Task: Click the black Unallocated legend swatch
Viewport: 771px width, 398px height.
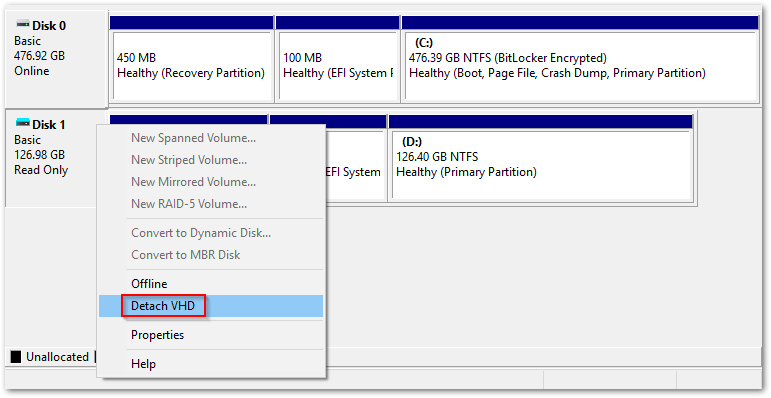Action: pos(16,357)
